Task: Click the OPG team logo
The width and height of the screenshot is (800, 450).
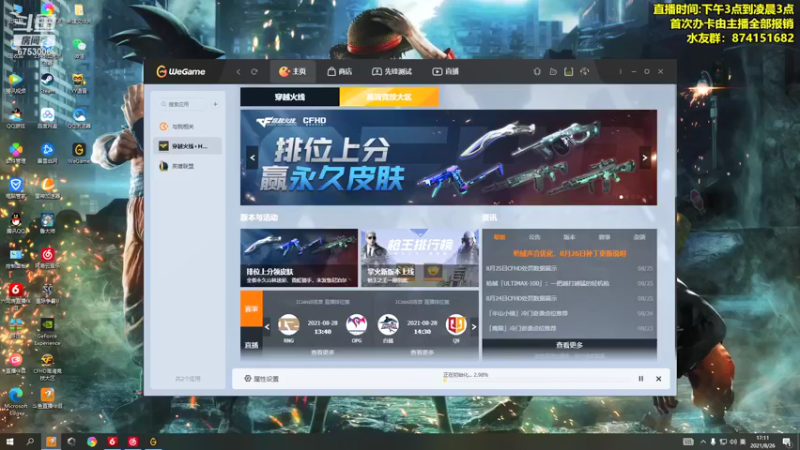Action: pos(357,324)
